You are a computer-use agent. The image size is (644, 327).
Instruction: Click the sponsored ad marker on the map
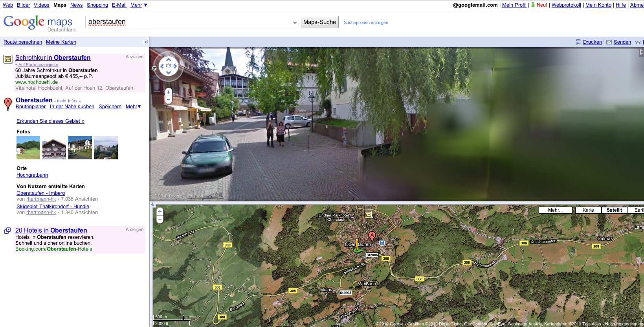click(x=368, y=214)
